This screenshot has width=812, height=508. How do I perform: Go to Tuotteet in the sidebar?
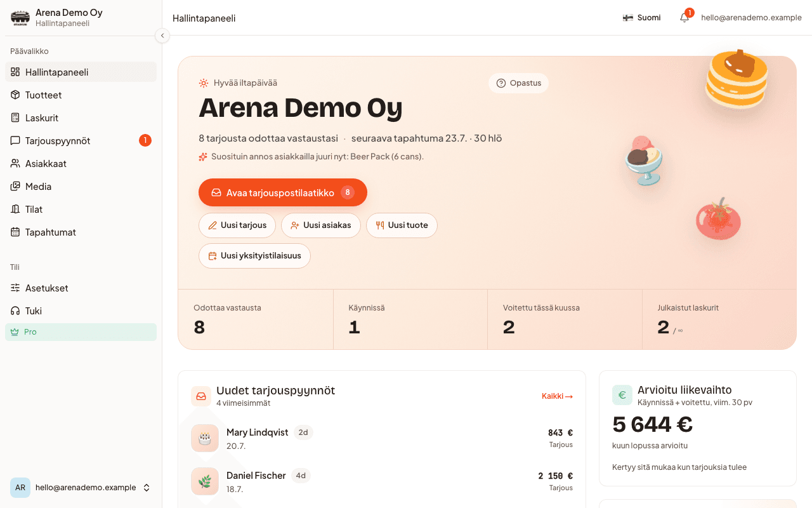(81, 95)
